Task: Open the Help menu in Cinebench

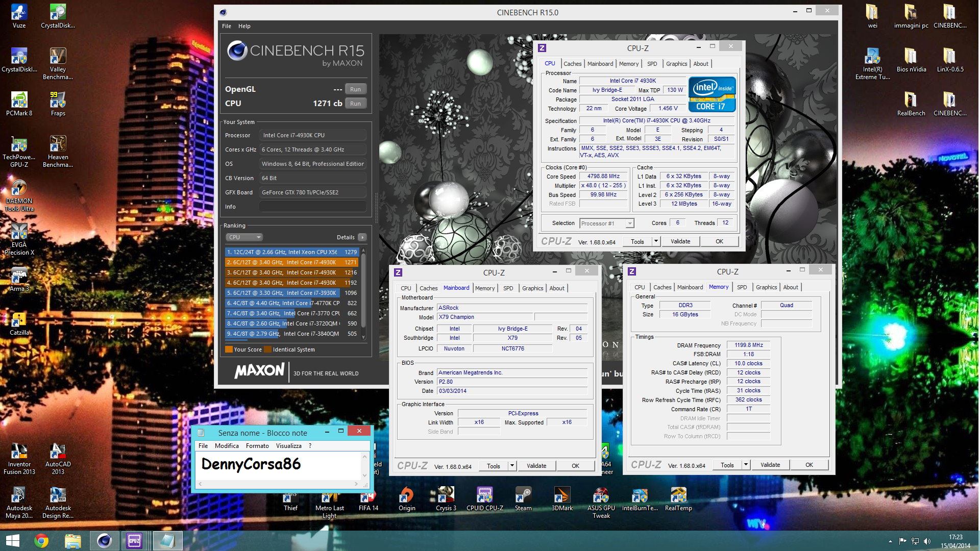Action: [244, 26]
